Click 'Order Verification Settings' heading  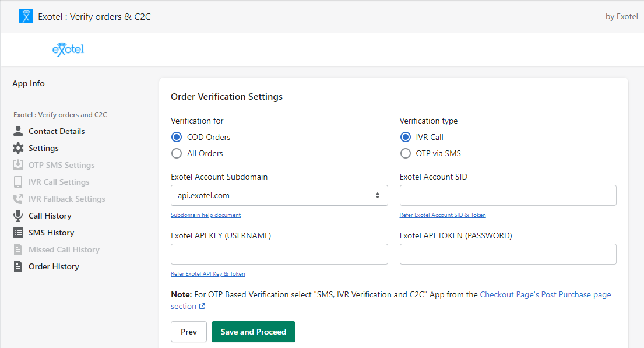pyautogui.click(x=227, y=97)
